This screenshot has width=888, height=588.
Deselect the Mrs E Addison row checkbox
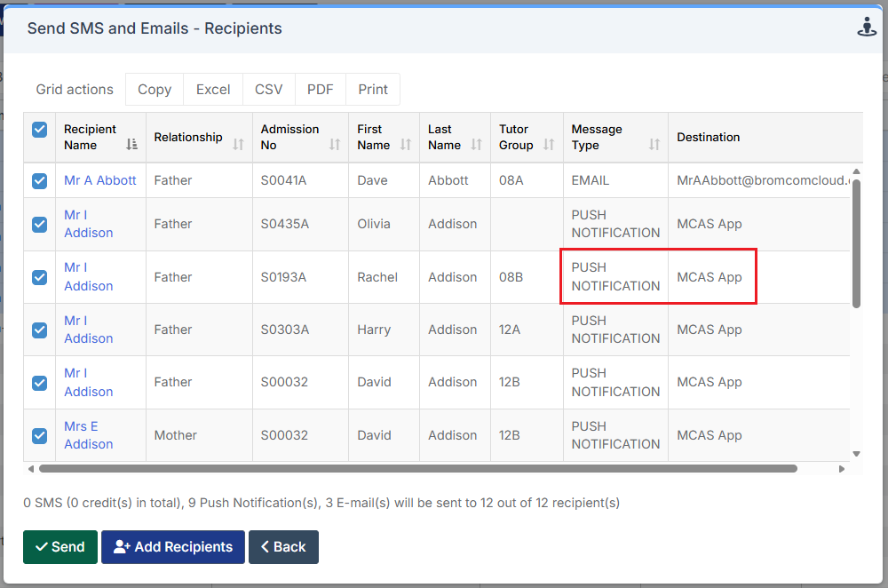[40, 435]
